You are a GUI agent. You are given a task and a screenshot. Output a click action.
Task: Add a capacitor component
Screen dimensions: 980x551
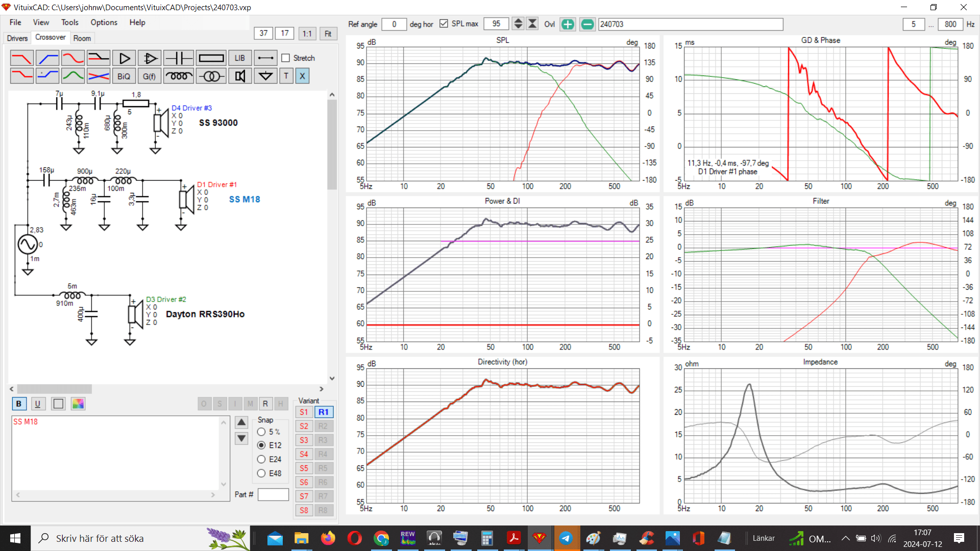click(x=179, y=58)
